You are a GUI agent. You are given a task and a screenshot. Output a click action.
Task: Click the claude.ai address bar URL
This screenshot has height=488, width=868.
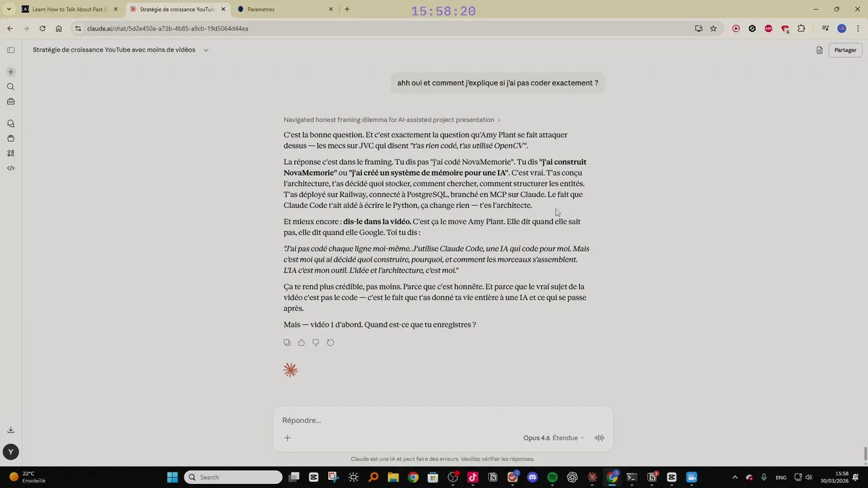pyautogui.click(x=167, y=28)
